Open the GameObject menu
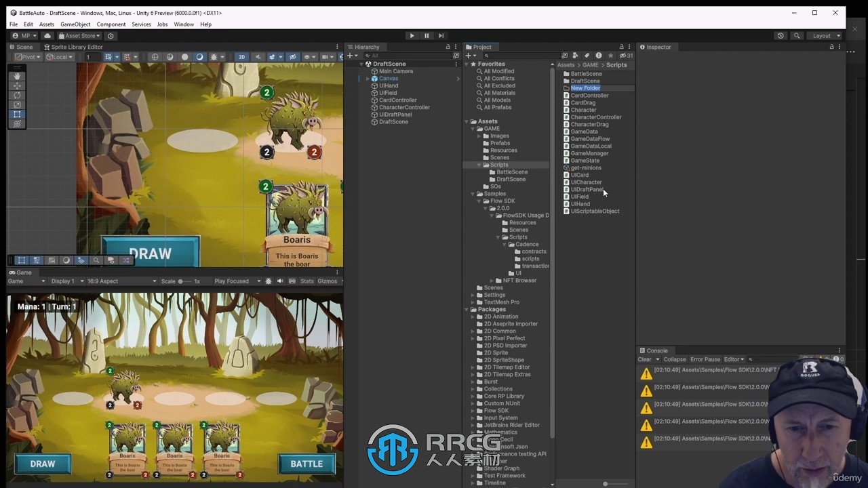 (75, 24)
